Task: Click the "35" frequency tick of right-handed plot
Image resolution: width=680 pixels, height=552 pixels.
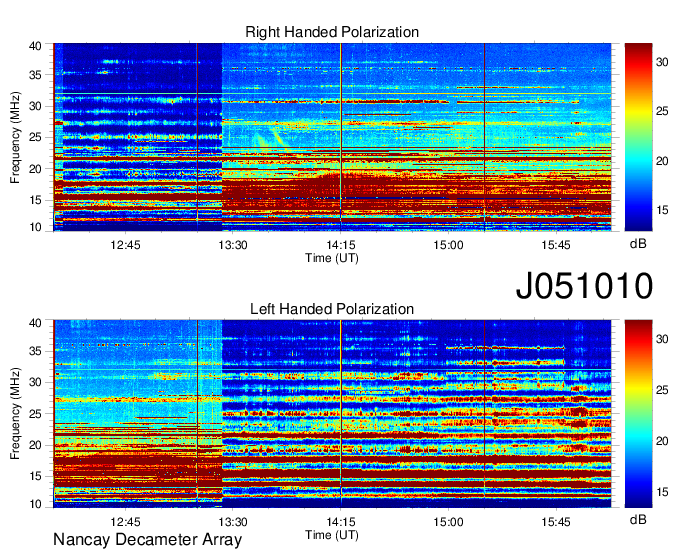Action: 35,75
